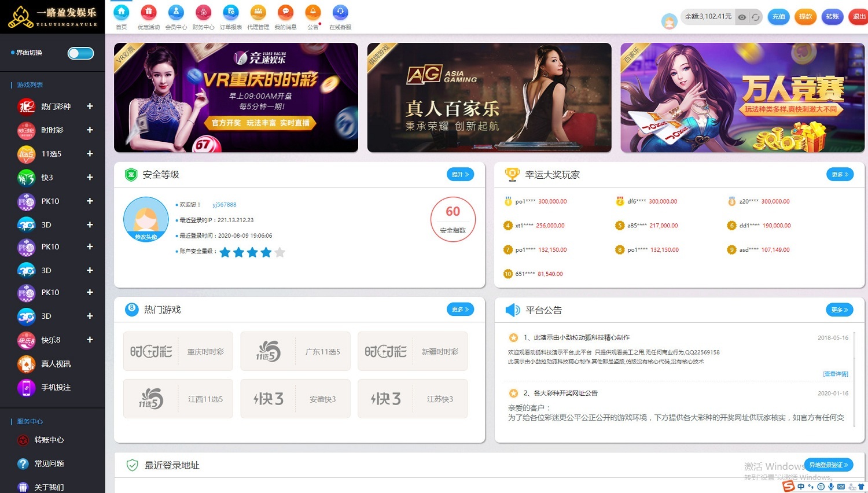The image size is (868, 493).
Task: Open 代理管理 agent management icon
Action: 258,13
